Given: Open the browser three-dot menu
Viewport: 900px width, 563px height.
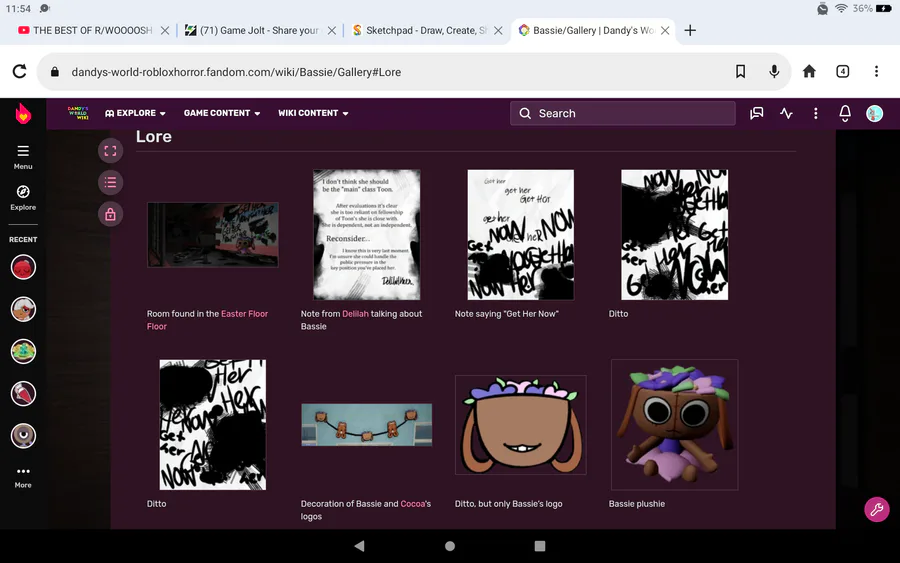Looking at the screenshot, I should (876, 71).
